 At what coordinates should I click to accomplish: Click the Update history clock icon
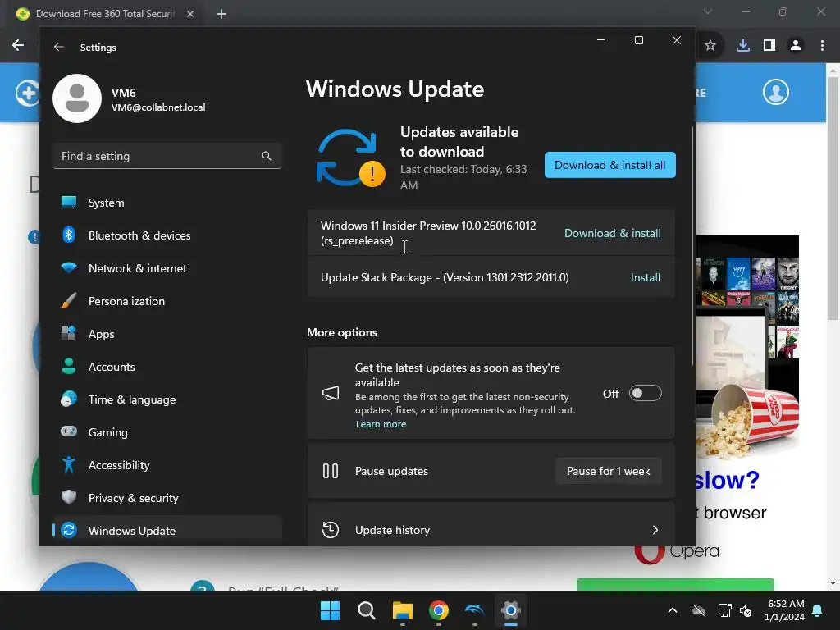tap(331, 530)
